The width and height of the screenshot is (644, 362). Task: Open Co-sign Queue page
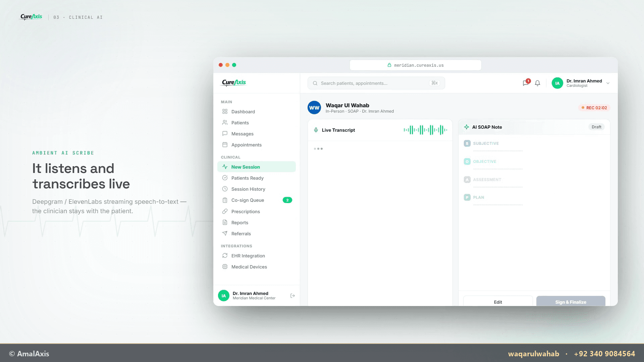tap(257, 200)
